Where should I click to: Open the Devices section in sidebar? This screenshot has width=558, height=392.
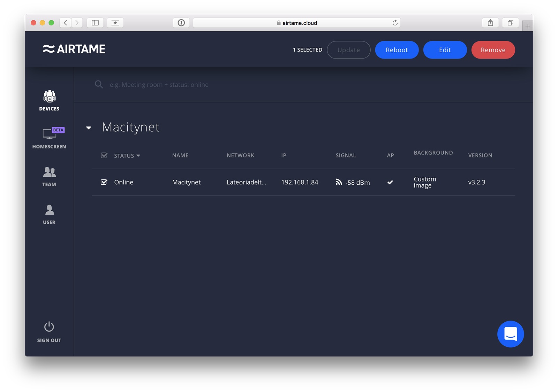(49, 101)
